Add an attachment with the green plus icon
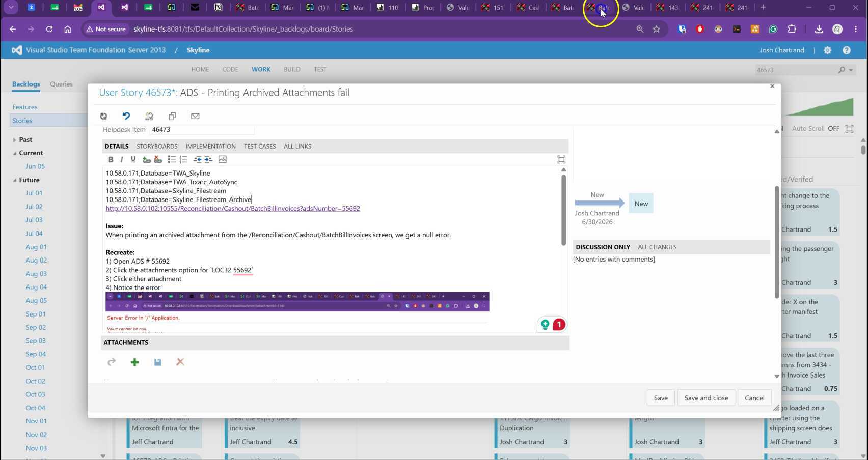868x460 pixels. coord(134,362)
